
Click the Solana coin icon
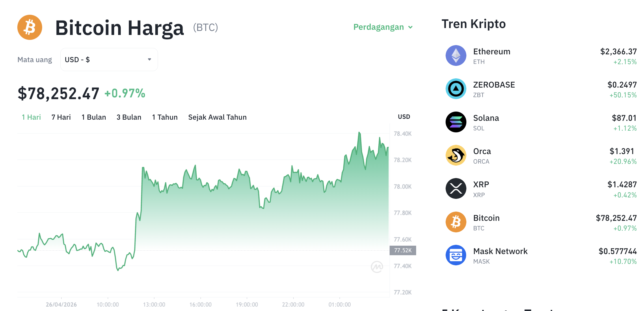pos(456,122)
